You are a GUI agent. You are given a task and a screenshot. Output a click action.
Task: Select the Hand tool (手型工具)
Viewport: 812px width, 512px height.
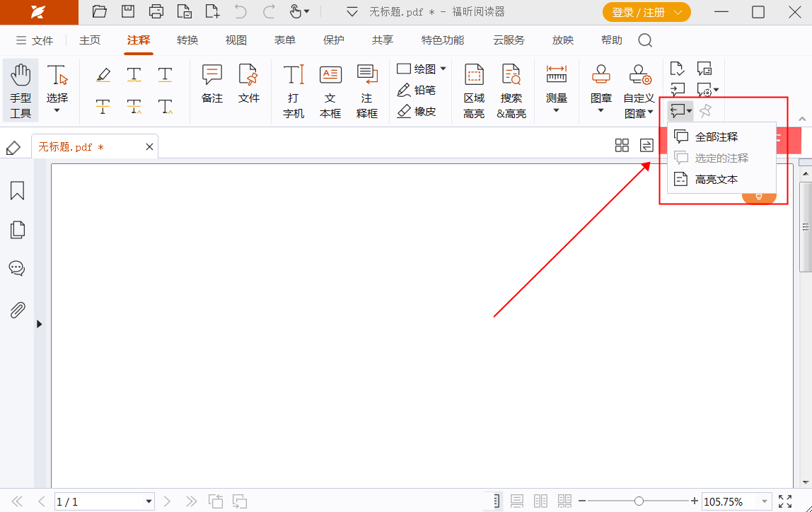[21, 90]
